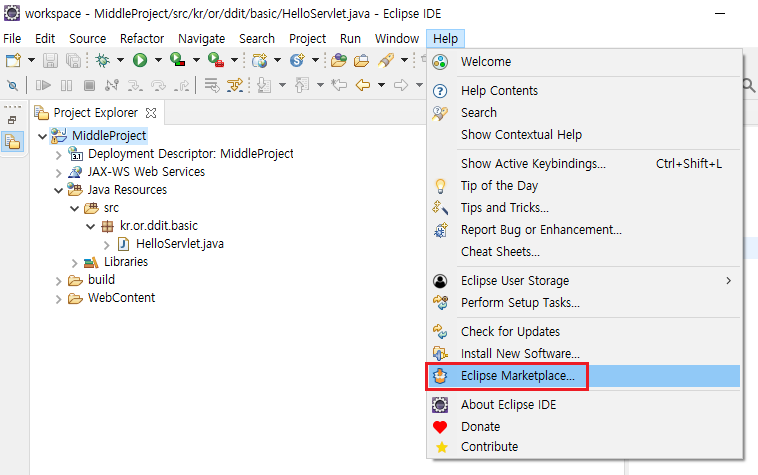758x475 pixels.
Task: Choose Welcome from Help menu
Action: tap(585, 62)
